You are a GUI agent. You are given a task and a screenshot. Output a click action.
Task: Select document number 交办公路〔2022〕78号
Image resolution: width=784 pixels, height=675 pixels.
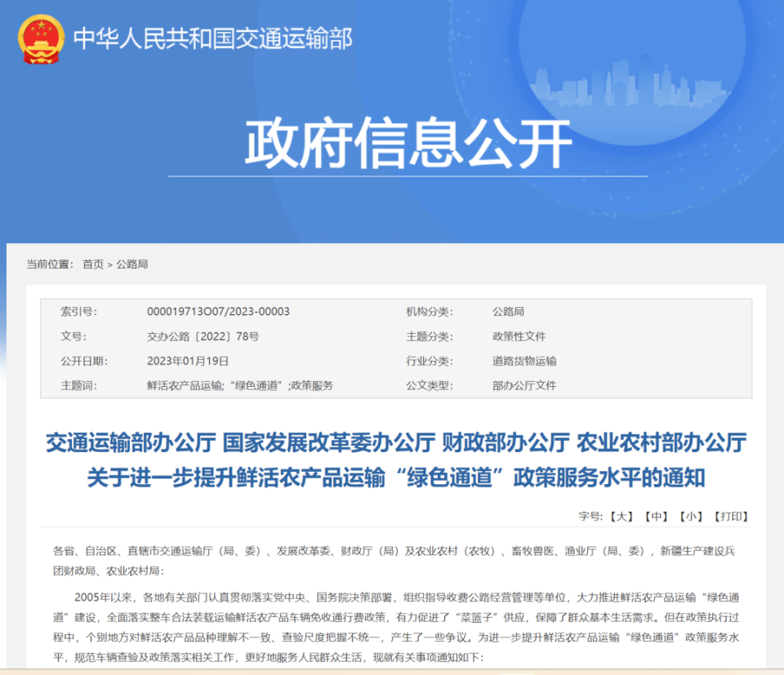[203, 336]
